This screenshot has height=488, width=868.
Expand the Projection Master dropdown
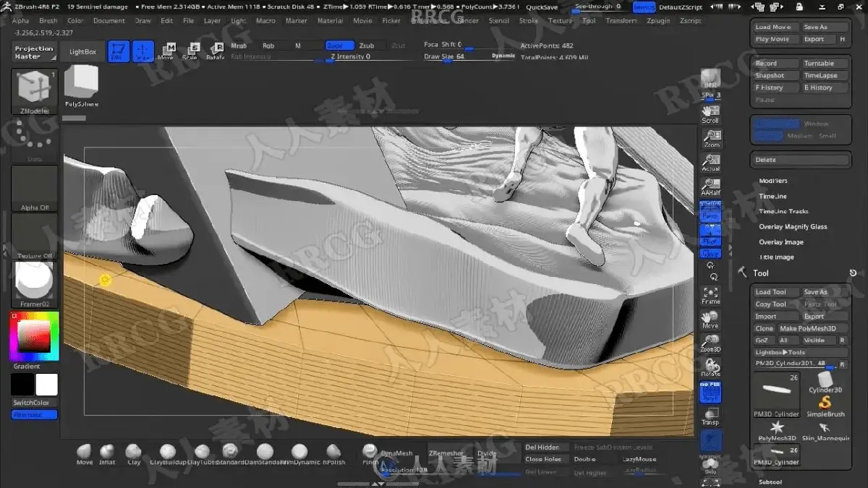pyautogui.click(x=34, y=52)
